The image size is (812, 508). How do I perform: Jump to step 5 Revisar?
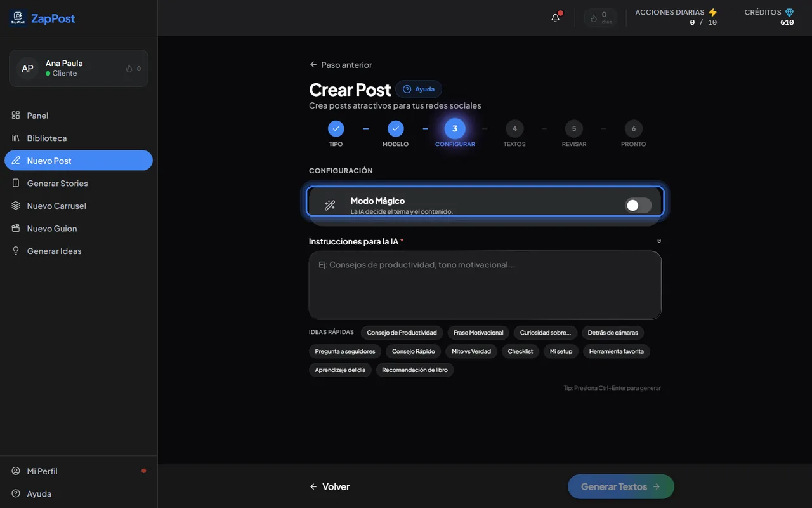pos(574,128)
